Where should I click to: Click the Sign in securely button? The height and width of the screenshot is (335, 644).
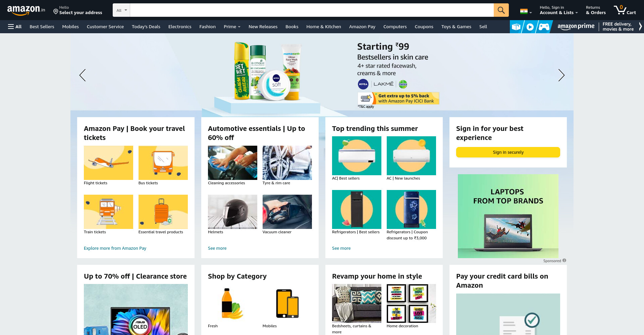click(508, 152)
